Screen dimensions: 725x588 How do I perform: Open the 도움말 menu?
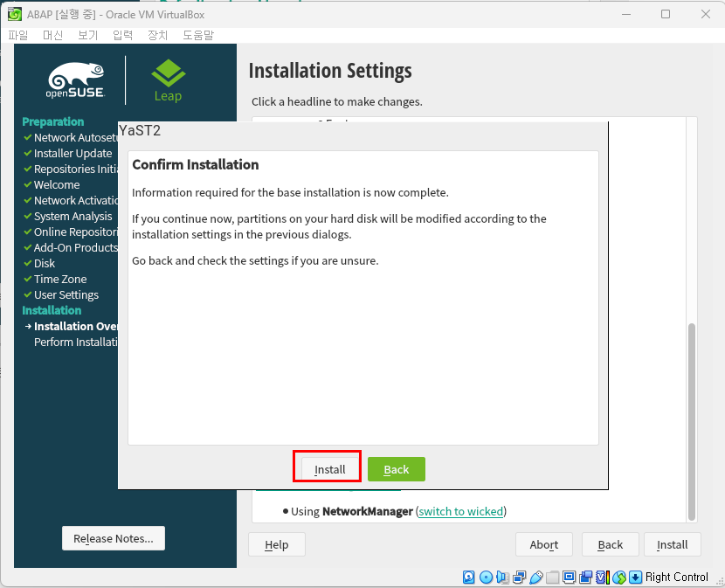point(198,35)
